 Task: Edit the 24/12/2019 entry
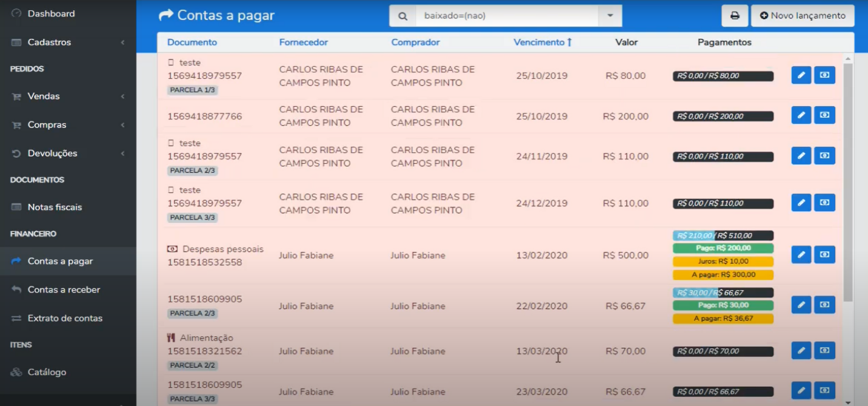click(801, 203)
